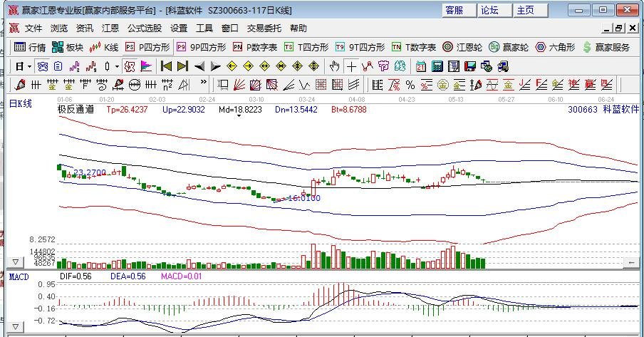Open 赢家服务 dollar icon
Screen dimensions: 644x337
[x=606, y=47]
